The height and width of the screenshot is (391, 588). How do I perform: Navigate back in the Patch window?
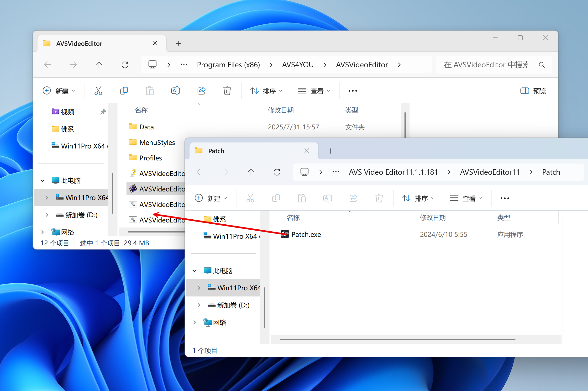click(x=200, y=172)
